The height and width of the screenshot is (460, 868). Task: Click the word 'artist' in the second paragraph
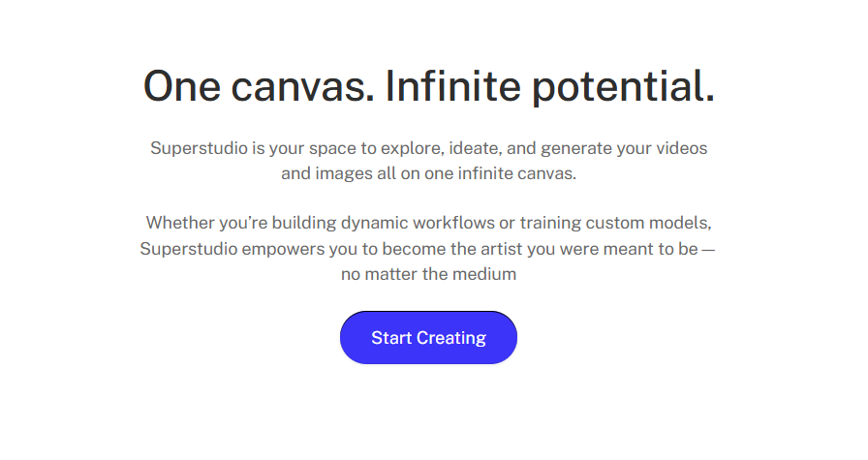pos(502,249)
